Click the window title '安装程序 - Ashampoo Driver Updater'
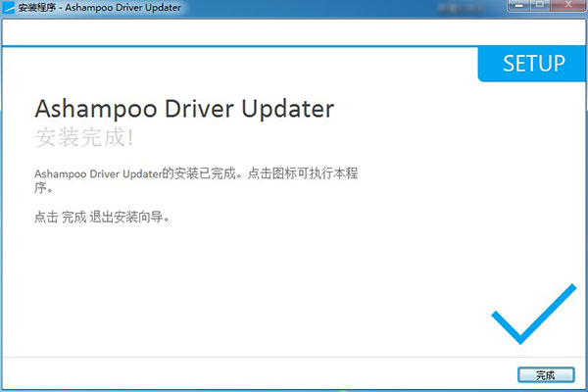This screenshot has width=588, height=392. point(99,8)
